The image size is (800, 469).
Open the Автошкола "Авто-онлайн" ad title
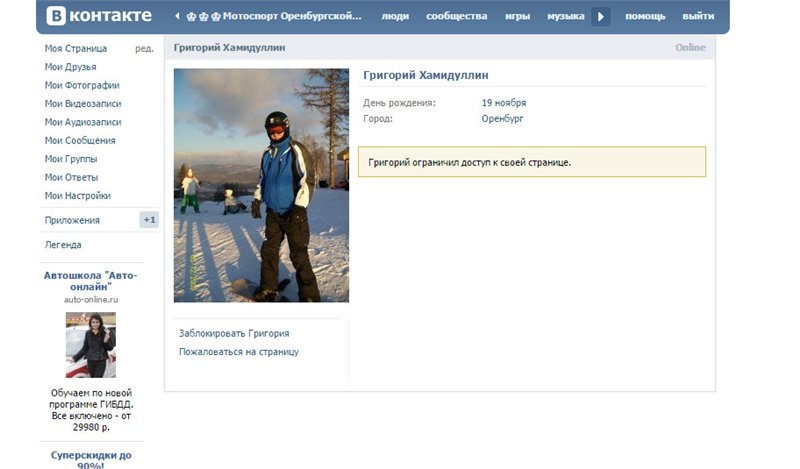coord(90,281)
